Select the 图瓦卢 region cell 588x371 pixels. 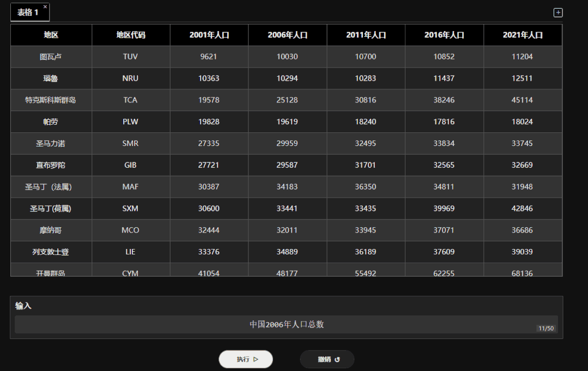click(x=51, y=57)
